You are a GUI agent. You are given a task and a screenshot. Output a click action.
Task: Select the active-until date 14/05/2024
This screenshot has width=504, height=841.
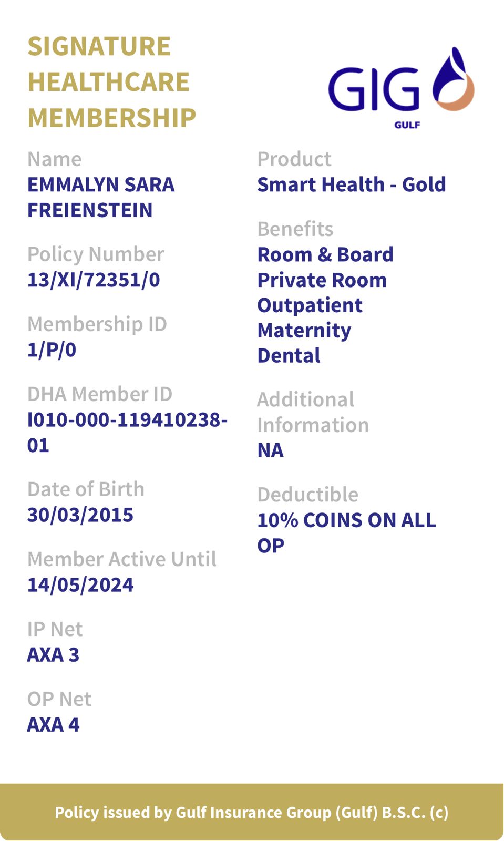pos(80,584)
